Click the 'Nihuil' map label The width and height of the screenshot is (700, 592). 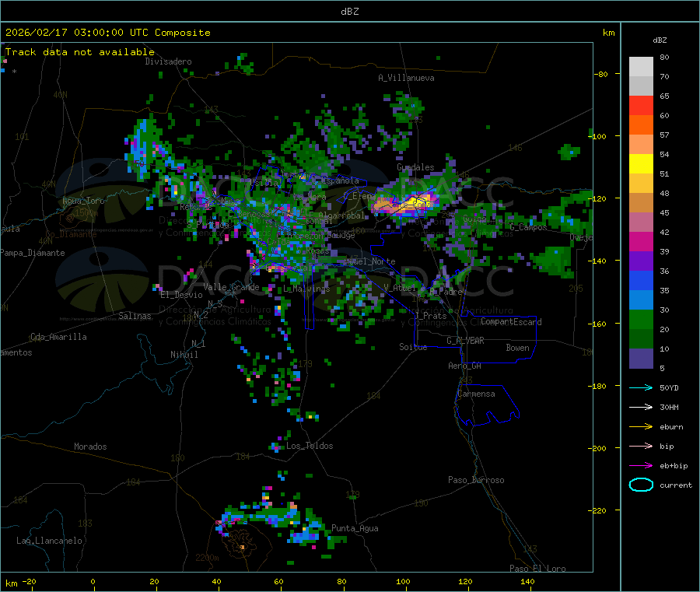coord(184,355)
